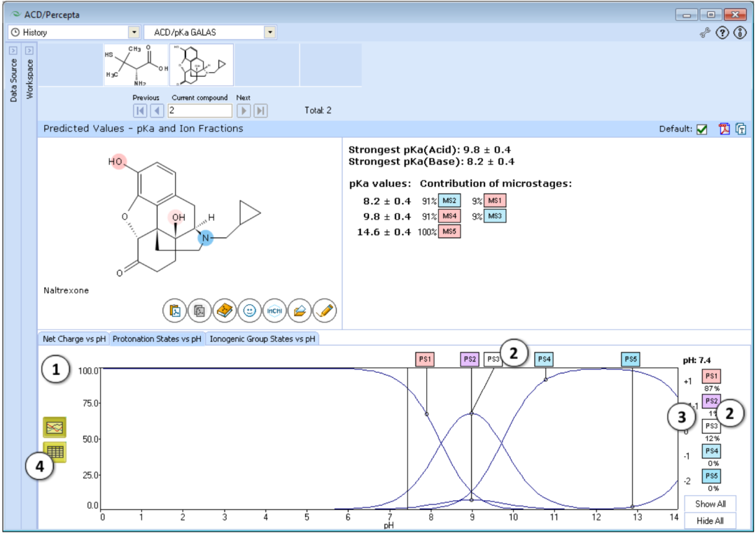The width and height of the screenshot is (756, 533).
Task: Switch to the Net Charge vs pH tab
Action: (x=73, y=339)
